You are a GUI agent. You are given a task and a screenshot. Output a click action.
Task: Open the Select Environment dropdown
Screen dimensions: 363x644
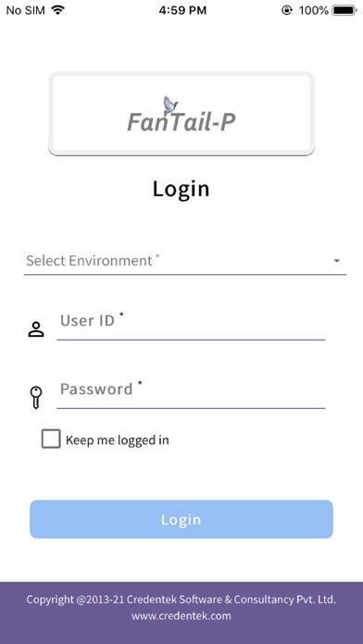(185, 261)
